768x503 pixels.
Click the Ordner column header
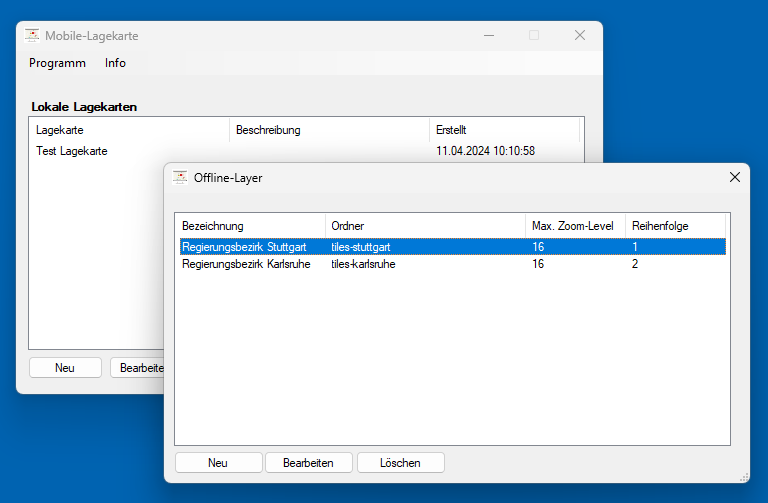point(425,226)
